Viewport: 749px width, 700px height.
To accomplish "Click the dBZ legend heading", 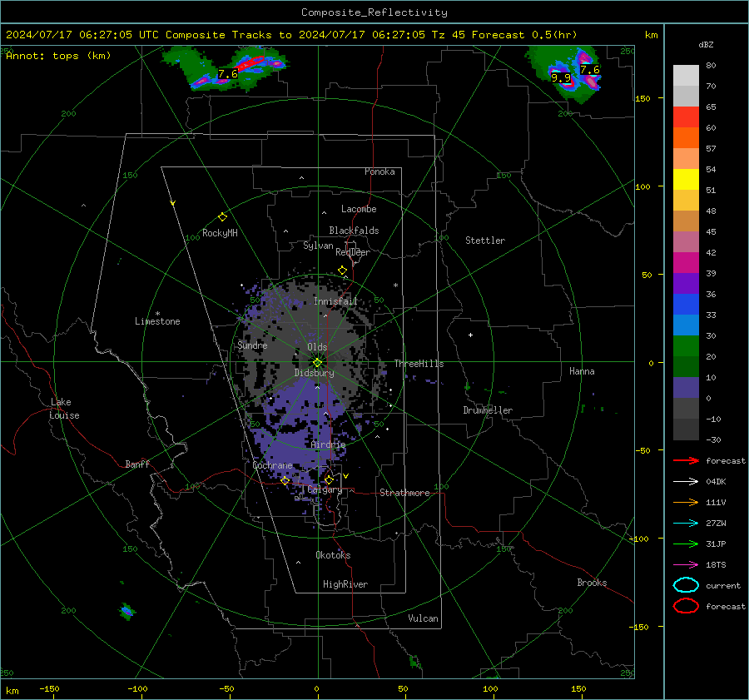I will pos(706,45).
